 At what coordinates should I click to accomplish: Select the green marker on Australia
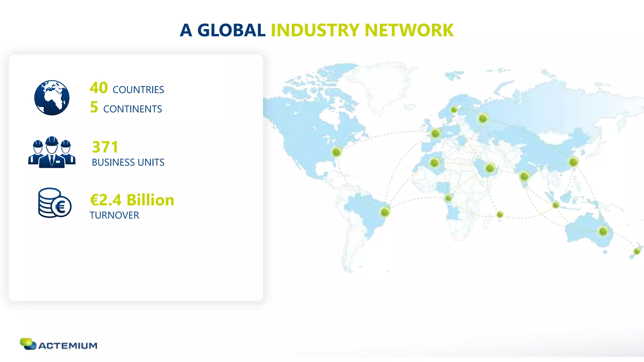603,231
